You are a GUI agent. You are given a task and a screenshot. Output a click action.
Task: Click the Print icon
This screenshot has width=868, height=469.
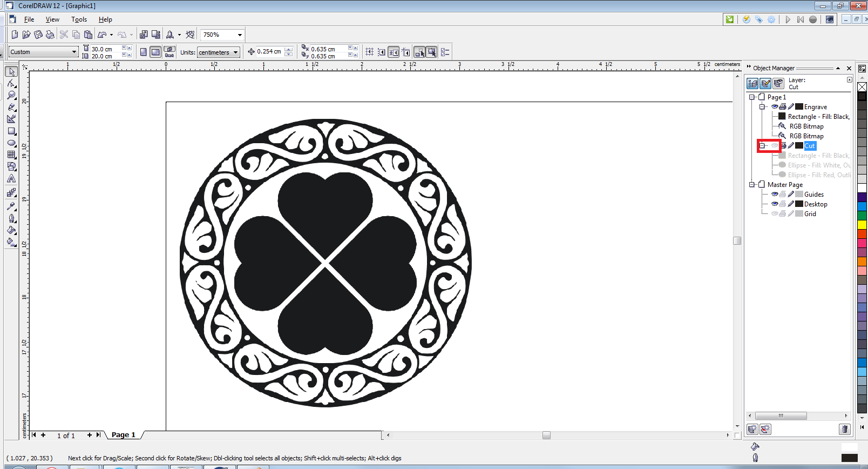tap(50, 35)
